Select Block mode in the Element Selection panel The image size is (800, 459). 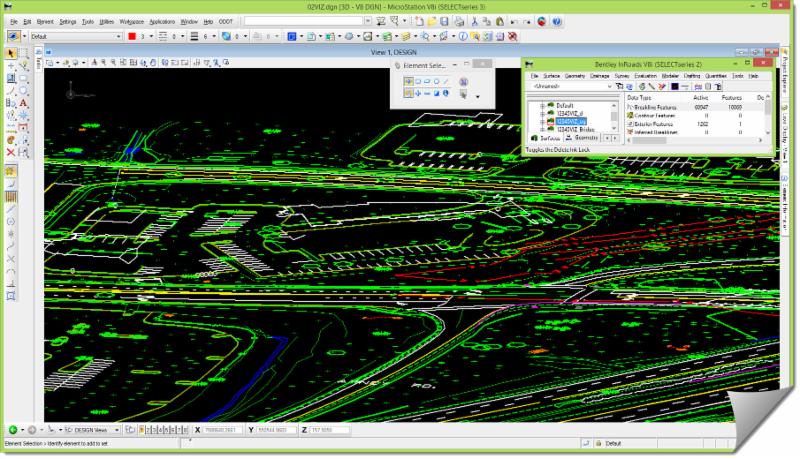(418, 82)
